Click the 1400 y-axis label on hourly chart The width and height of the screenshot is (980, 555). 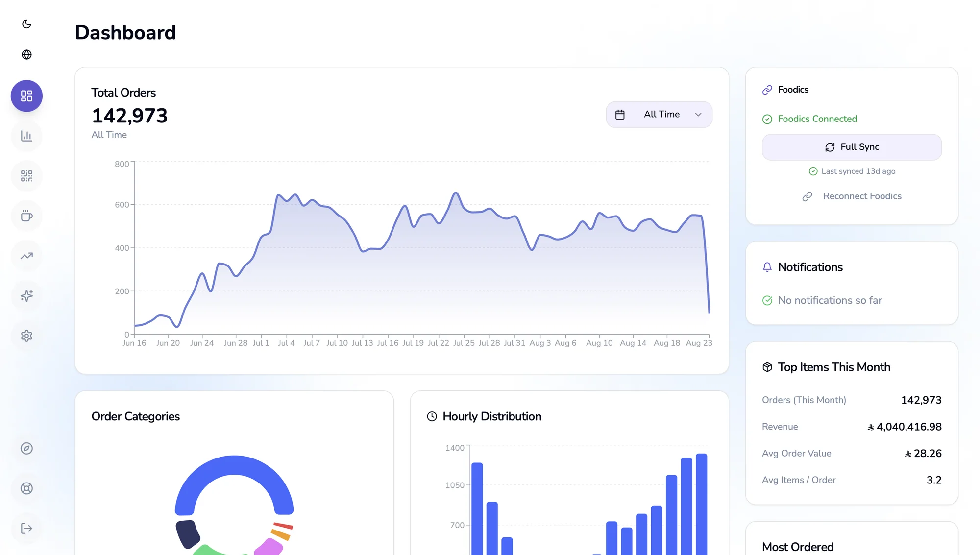coord(455,448)
